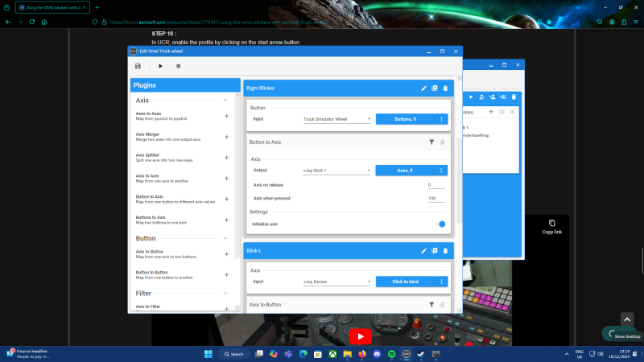Image resolution: width=644 pixels, height=362 pixels.
Task: Switch to the Using the OMSI blinkers browser tab
Action: click(52, 7)
